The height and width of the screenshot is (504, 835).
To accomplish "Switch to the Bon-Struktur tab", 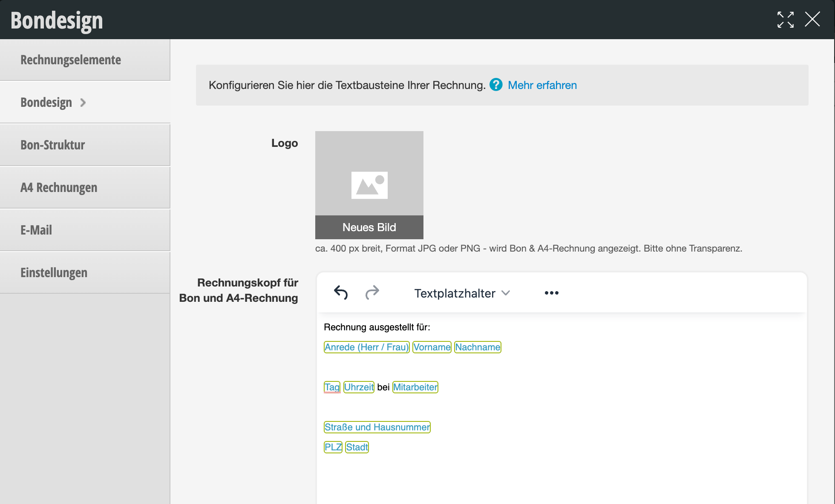I will click(x=53, y=145).
